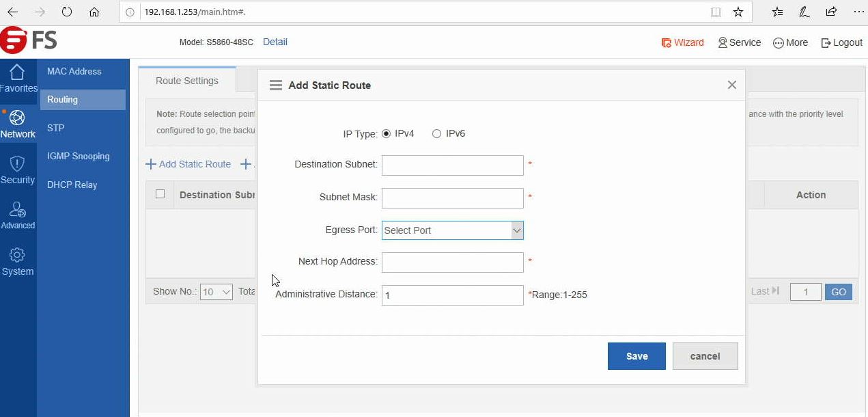Viewport: 868px width, 417px height.
Task: Open the Favorites home icon in sidebar
Action: point(17,73)
